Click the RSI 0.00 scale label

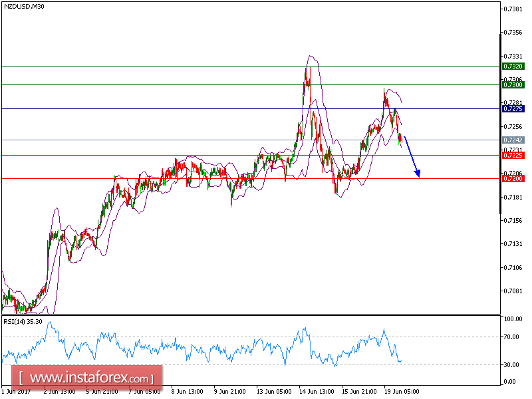510,382
